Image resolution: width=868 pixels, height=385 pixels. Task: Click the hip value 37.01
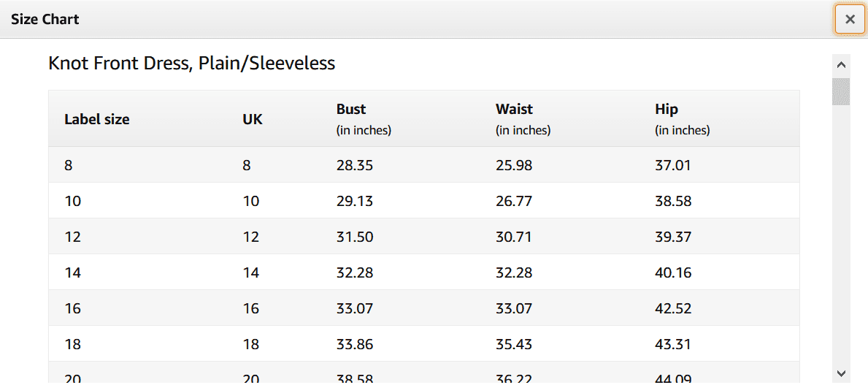673,166
